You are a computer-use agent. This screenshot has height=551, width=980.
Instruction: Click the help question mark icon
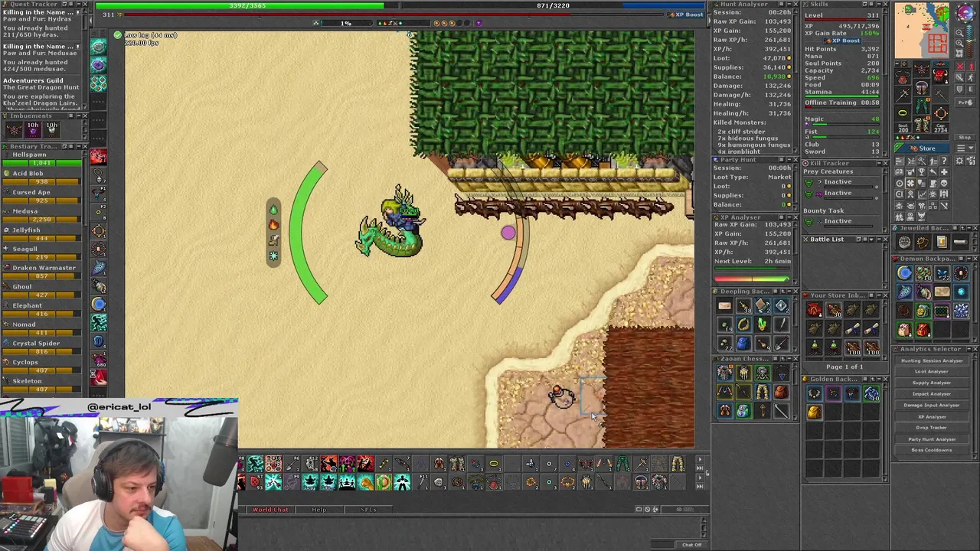[x=944, y=161]
